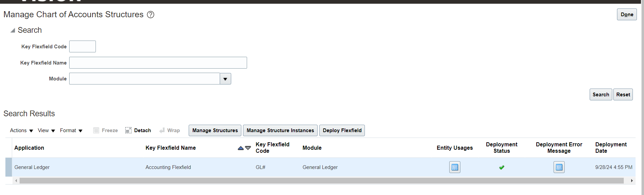This screenshot has height=195, width=644.
Task: Sort Key Flexfield Name descending arrow
Action: click(248, 148)
